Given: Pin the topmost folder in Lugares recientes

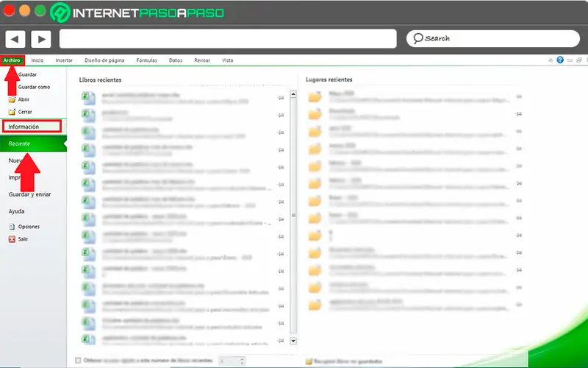Looking at the screenshot, I should point(519,96).
